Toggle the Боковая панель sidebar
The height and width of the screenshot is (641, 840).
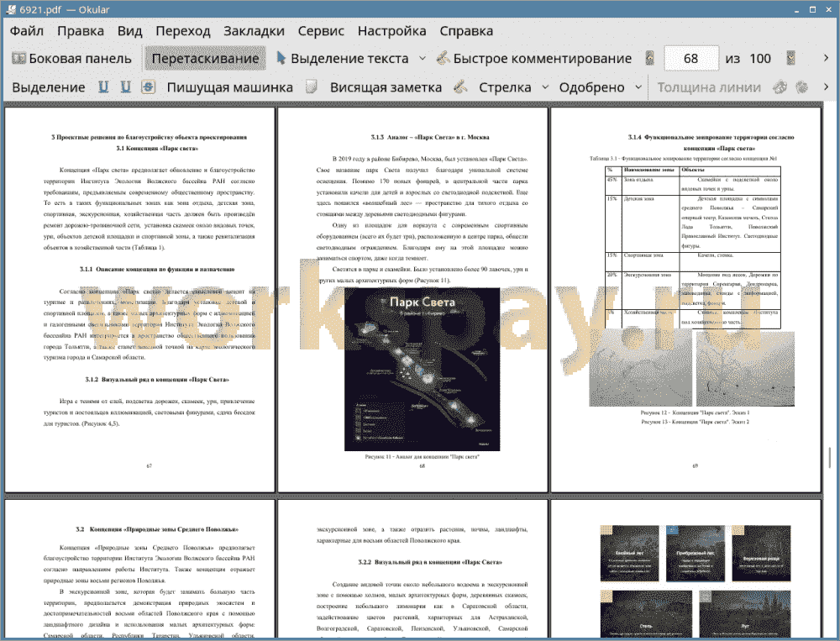coord(71,59)
